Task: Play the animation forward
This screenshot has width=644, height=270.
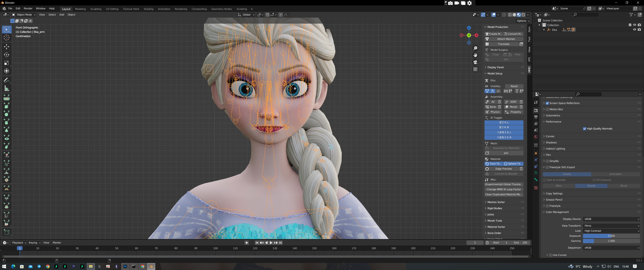Action: [271, 243]
